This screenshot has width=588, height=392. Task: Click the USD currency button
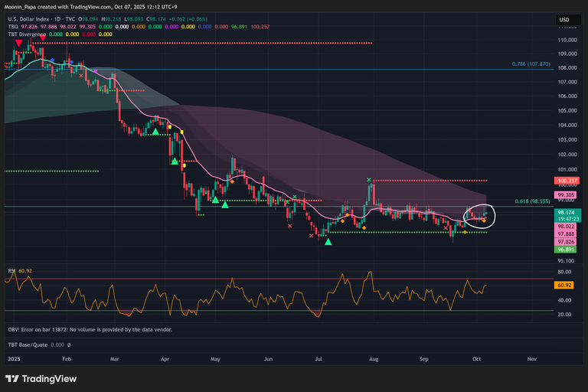pos(564,19)
